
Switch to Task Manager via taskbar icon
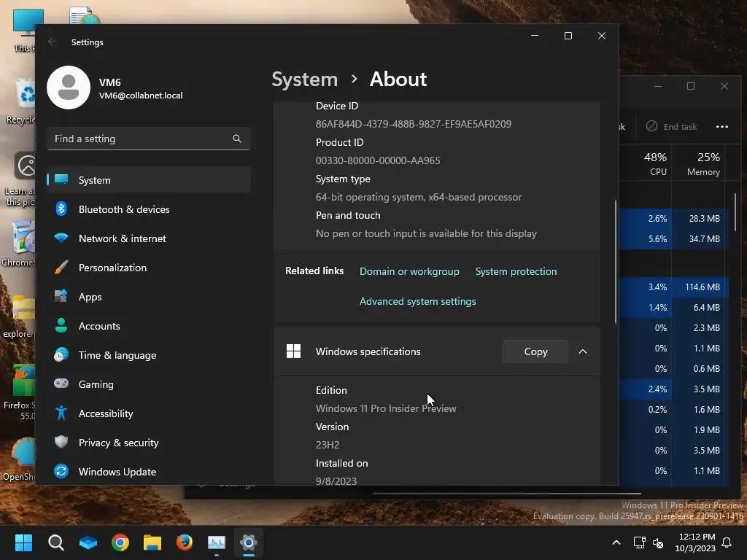(x=216, y=542)
